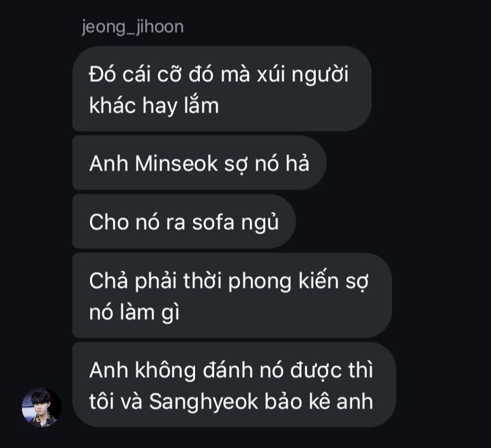Viewport: 491px width, 448px height.
Task: Open the sender's profile picture avatar
Action: tap(41, 408)
